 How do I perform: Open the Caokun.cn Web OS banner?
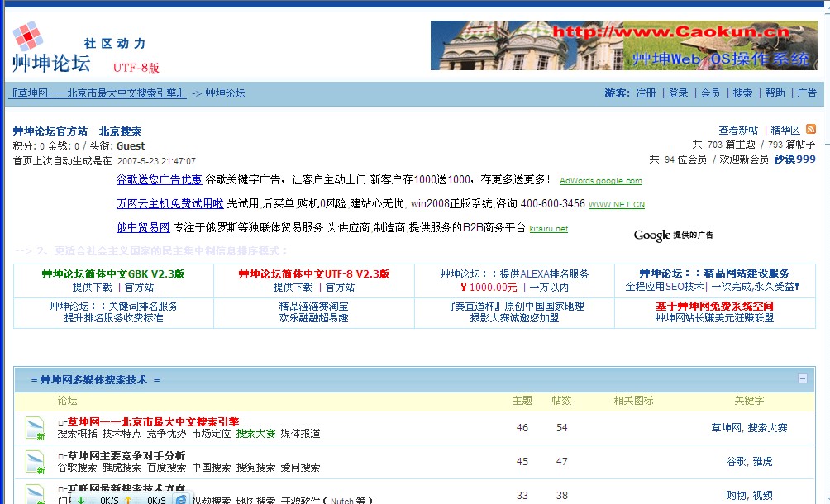623,45
